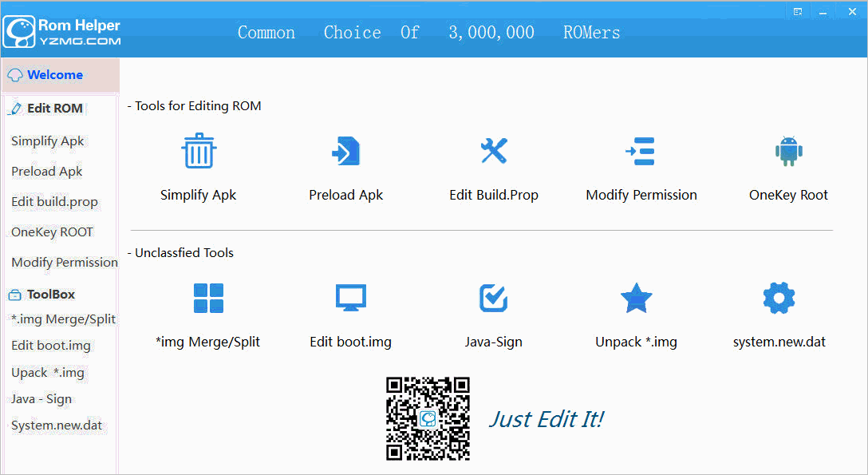Click the *img Merge/Split label
Screen dimensions: 868x475
click(x=207, y=342)
